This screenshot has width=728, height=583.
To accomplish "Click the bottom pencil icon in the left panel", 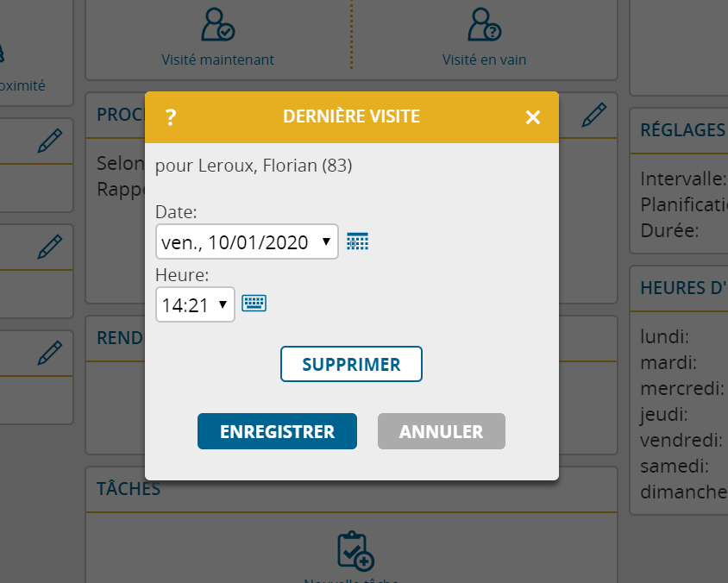I will 50,353.
